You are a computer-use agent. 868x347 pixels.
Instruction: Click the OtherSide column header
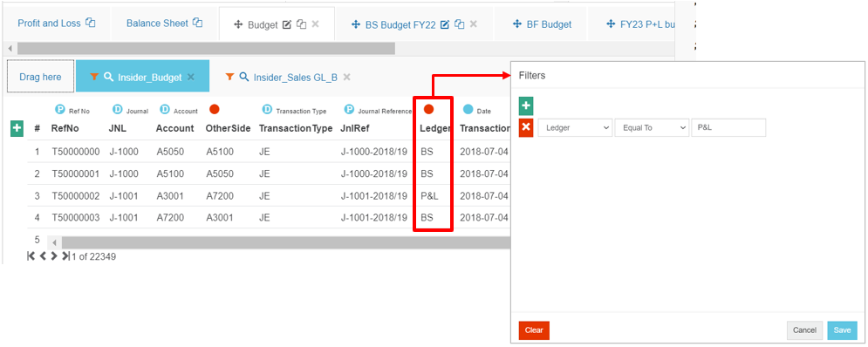pos(228,128)
